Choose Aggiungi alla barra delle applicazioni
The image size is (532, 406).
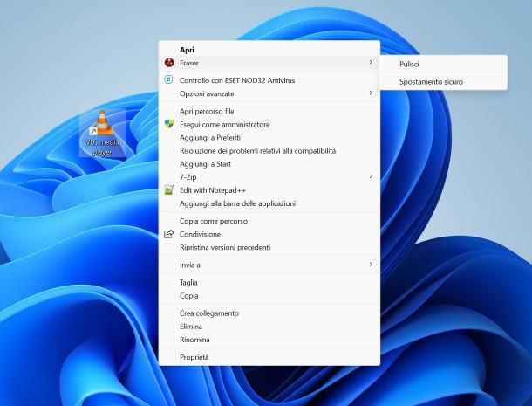(269, 203)
